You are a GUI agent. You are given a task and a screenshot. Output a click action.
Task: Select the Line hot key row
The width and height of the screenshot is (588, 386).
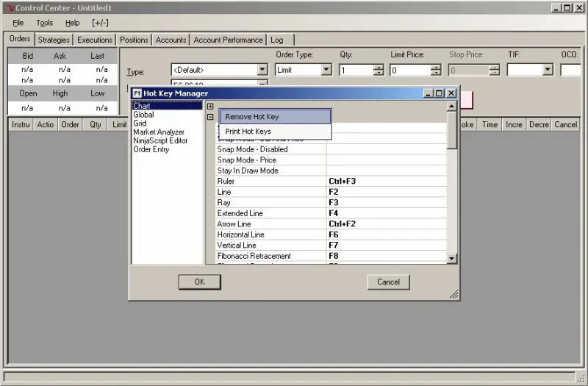[331, 192]
